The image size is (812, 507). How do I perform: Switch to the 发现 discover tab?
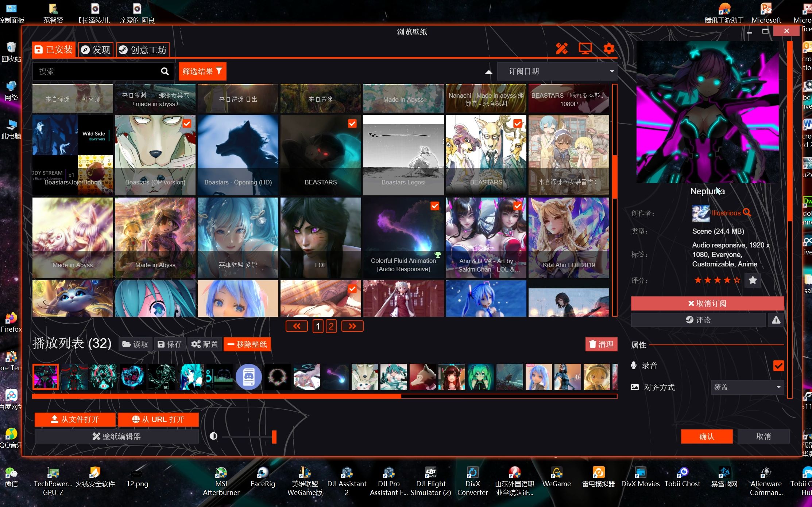coord(96,50)
